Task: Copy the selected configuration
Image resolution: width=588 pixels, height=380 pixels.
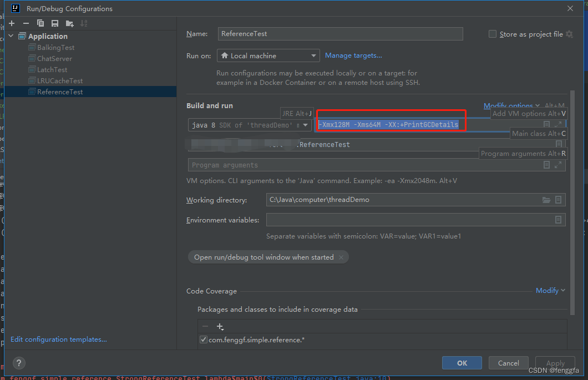Action: [40, 23]
